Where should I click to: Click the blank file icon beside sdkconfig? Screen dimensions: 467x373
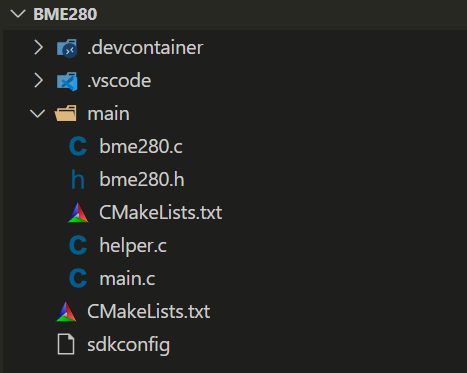pyautogui.click(x=66, y=344)
